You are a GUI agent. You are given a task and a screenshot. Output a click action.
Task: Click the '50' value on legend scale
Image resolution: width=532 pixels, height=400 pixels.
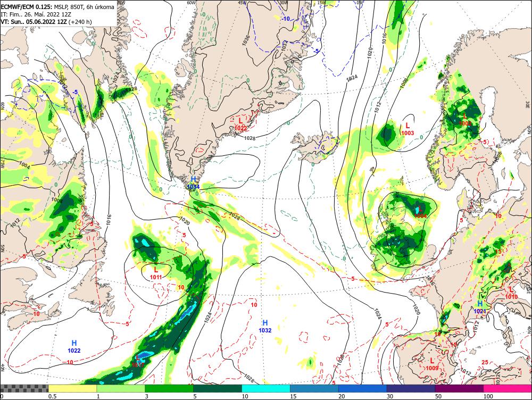[x=438, y=396]
